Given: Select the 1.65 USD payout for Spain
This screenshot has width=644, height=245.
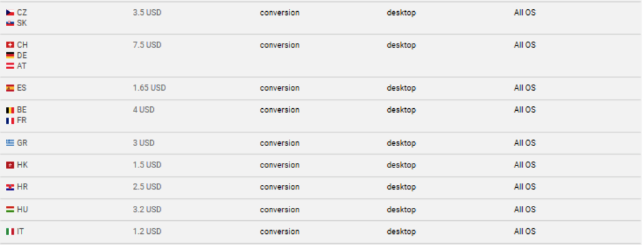Looking at the screenshot, I should click(x=149, y=88).
